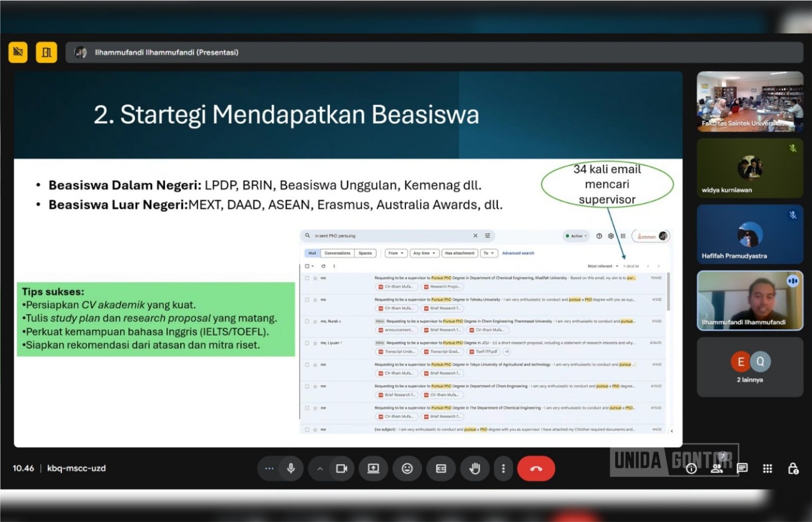Leave the call with the red button
Screen dimensions: 812x522
point(537,468)
